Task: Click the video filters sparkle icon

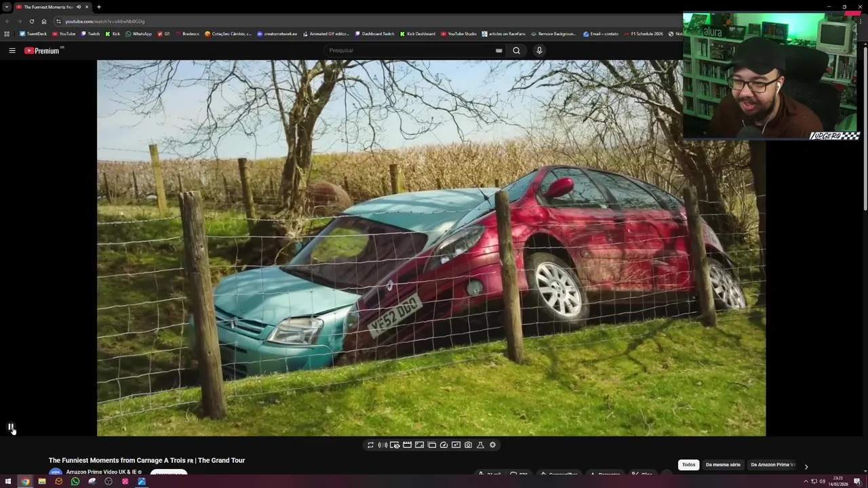Action: tap(456, 445)
